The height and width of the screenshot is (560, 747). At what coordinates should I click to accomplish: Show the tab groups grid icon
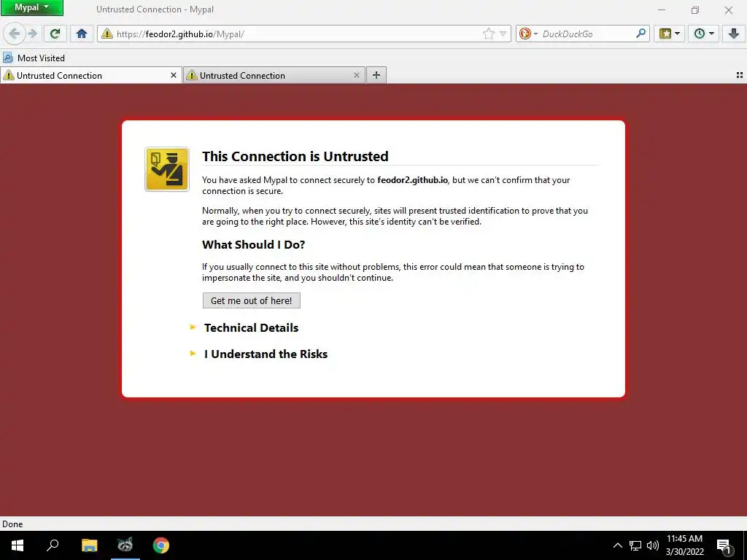coord(740,75)
